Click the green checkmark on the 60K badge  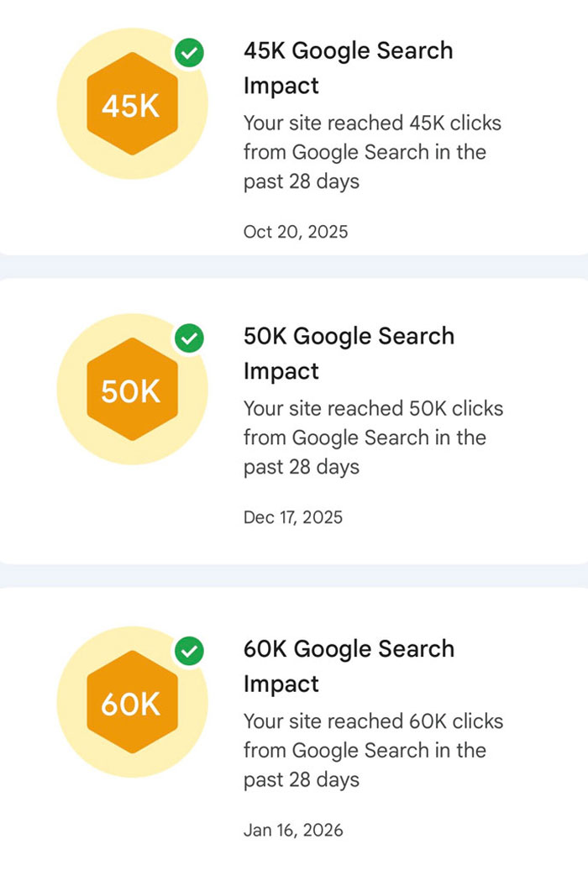pyautogui.click(x=190, y=652)
